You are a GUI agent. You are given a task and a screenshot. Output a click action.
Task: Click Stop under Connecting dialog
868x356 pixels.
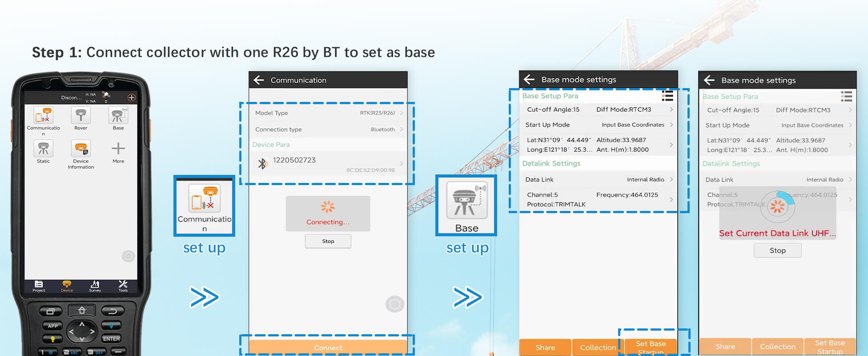click(x=328, y=241)
